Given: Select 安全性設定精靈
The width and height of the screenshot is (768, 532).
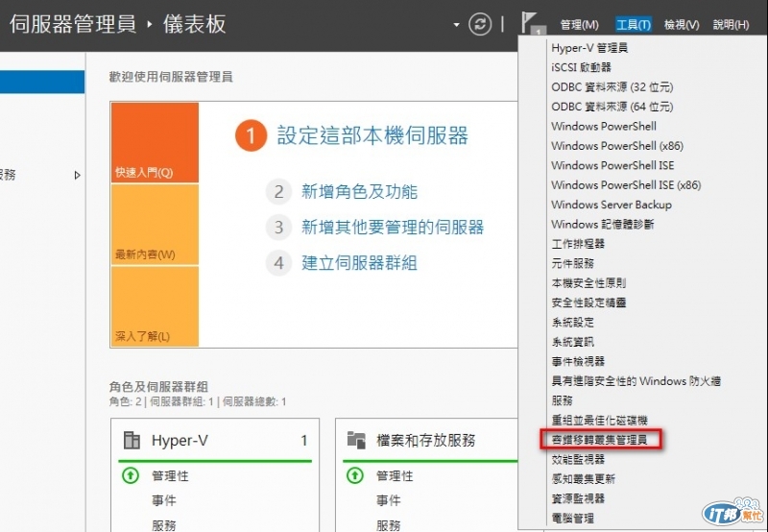Looking at the screenshot, I should coord(588,302).
